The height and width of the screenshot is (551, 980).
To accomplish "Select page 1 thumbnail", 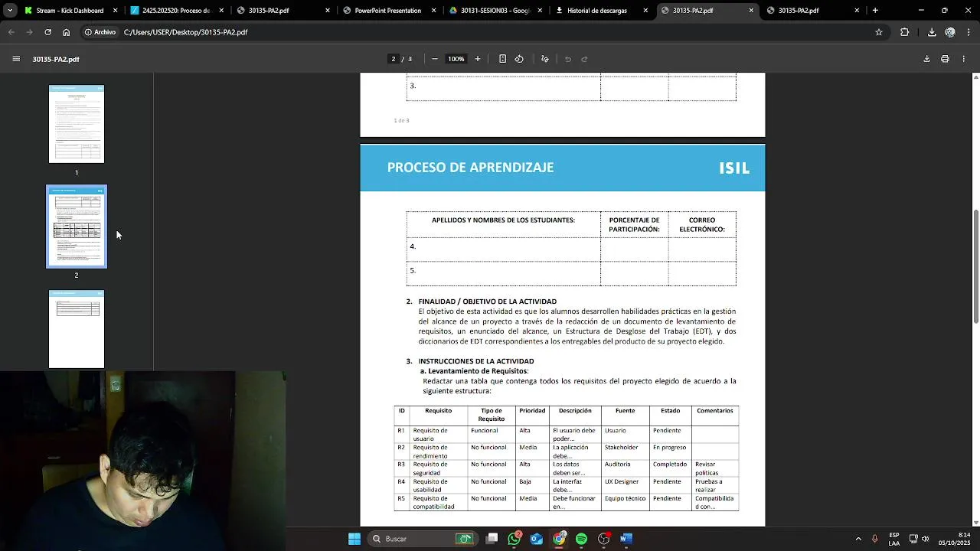I will point(77,124).
